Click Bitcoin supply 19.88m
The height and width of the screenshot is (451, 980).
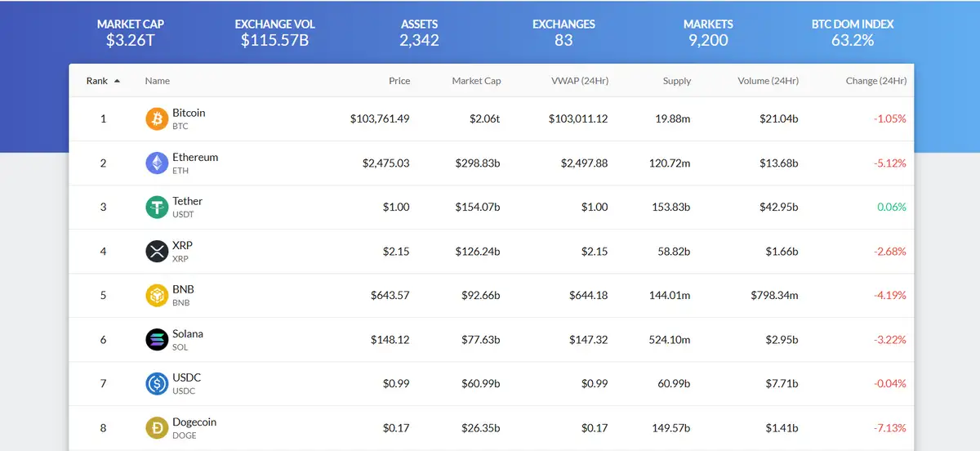click(x=673, y=118)
